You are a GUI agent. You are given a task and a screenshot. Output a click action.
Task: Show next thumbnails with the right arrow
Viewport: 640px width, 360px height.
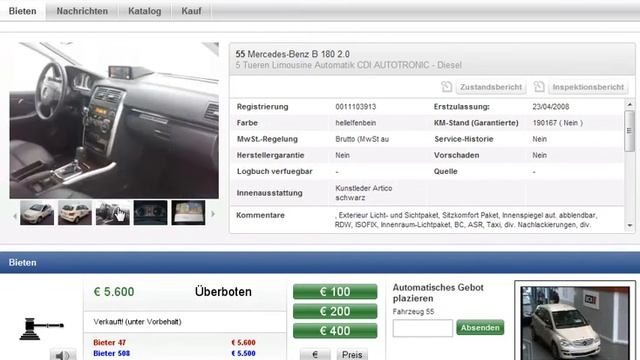[213, 213]
